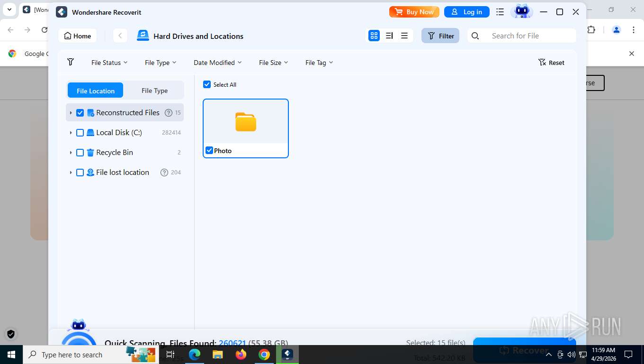Switch to detail list view
Viewport: 644px width, 364px height.
[x=389, y=36]
